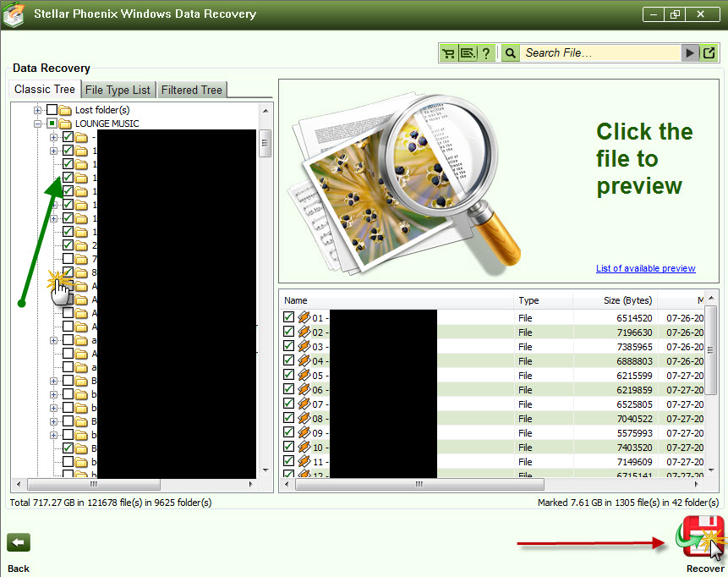
Task: Uncheck file 10 in the file list
Action: (289, 447)
